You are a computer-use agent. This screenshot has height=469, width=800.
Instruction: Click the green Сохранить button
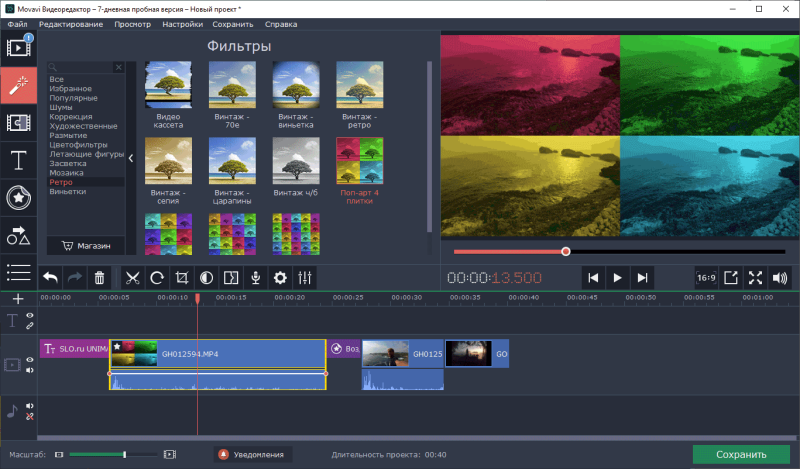tap(740, 455)
